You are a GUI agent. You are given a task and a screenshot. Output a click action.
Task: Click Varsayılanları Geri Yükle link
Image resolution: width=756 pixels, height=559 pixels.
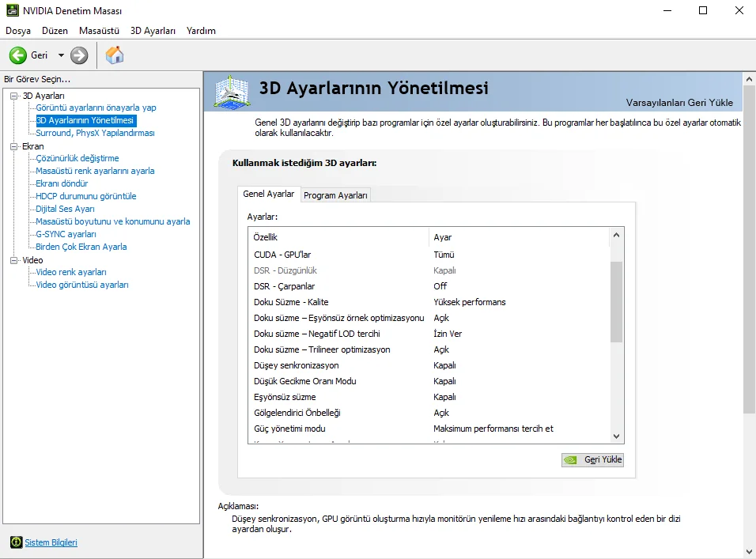[x=679, y=103]
